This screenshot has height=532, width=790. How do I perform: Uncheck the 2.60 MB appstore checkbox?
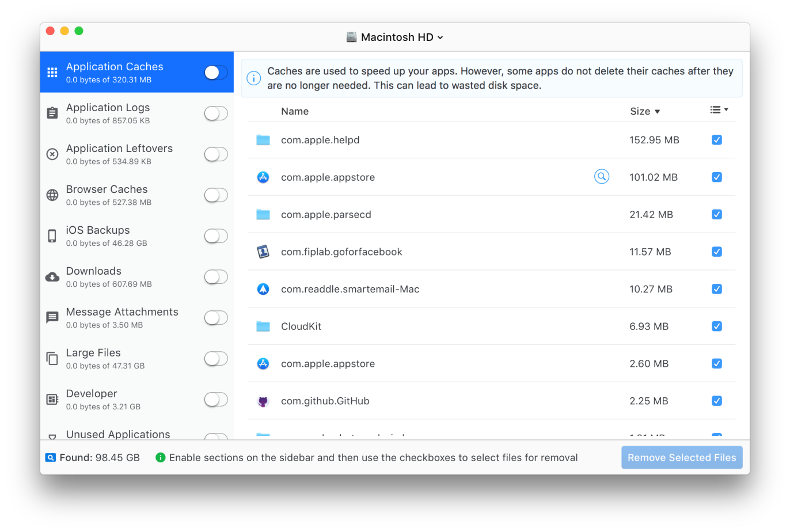717,364
